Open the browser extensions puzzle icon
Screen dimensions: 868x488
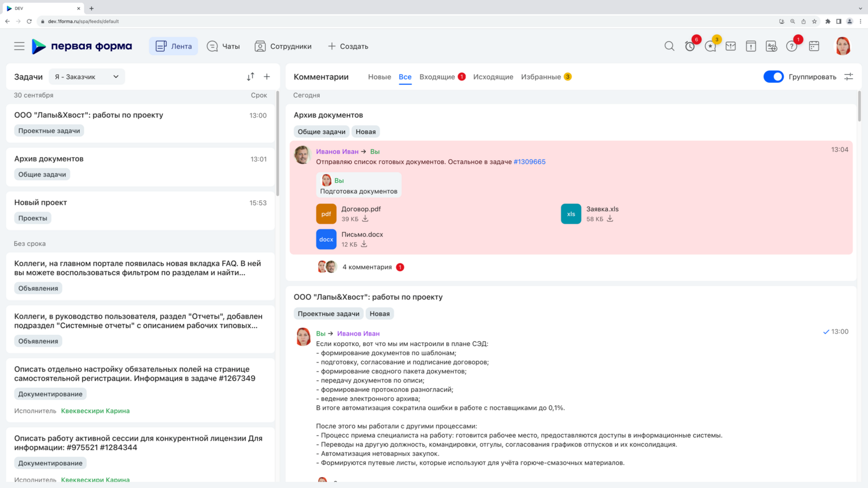click(x=828, y=21)
